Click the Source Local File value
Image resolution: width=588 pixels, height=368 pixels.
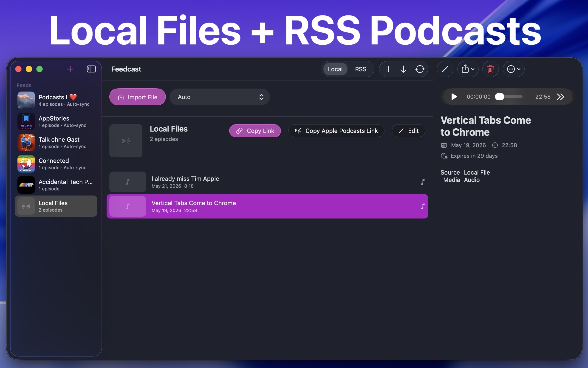pos(477,172)
